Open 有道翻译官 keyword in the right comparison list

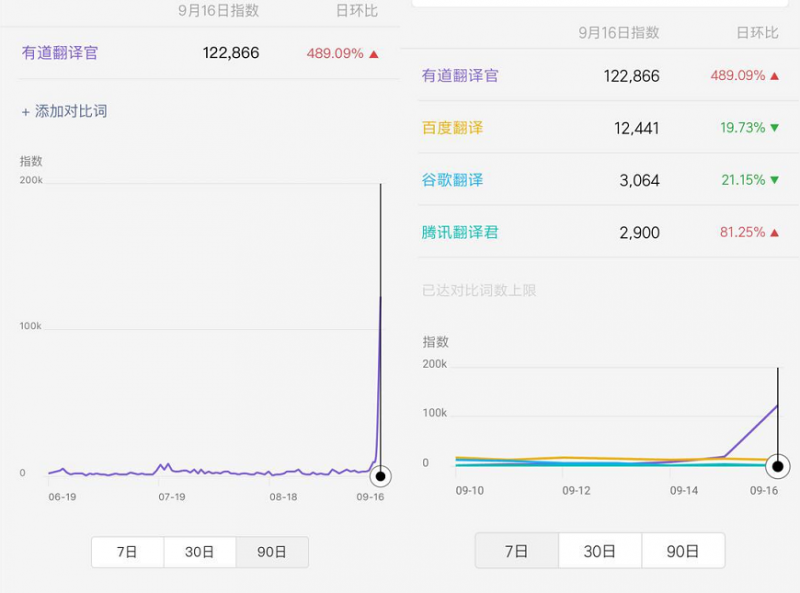[460, 76]
